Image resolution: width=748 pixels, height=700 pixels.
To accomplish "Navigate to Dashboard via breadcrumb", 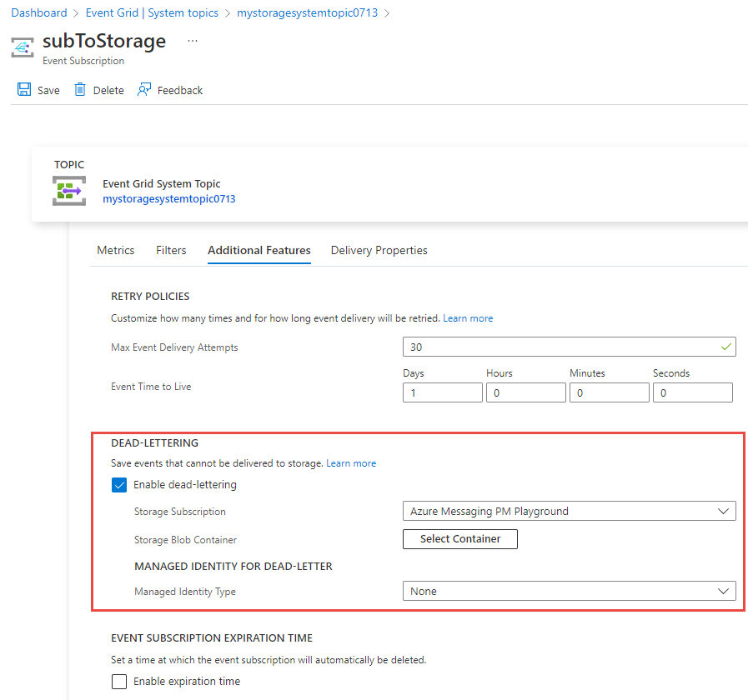I will [x=39, y=12].
